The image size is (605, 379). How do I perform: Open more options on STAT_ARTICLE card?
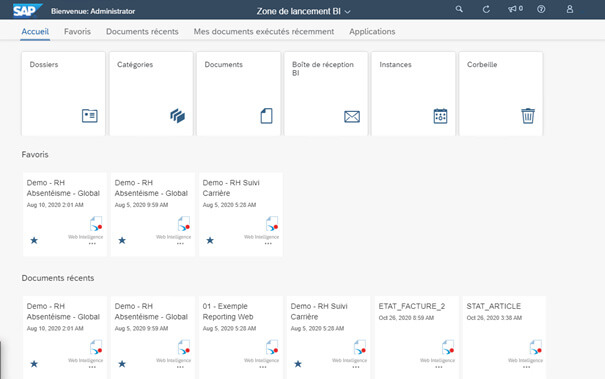tap(526, 367)
